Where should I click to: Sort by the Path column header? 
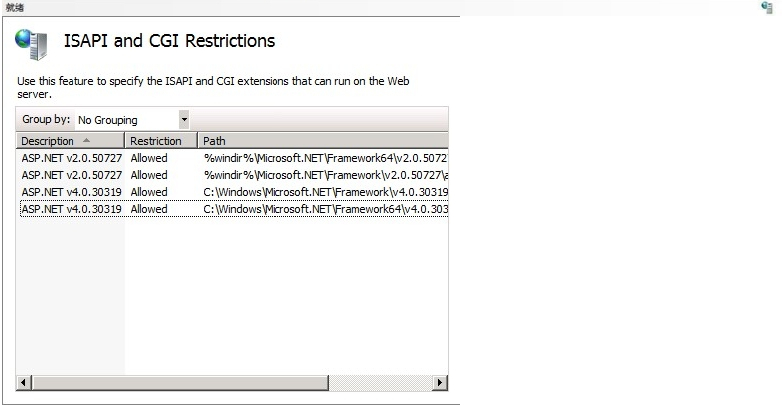tap(322, 141)
